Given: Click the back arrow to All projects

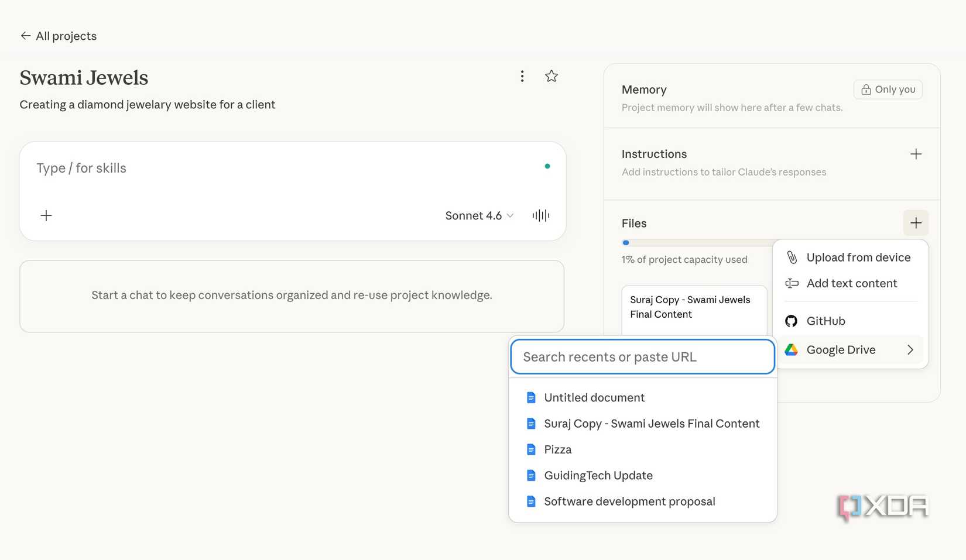Looking at the screenshot, I should pos(26,36).
